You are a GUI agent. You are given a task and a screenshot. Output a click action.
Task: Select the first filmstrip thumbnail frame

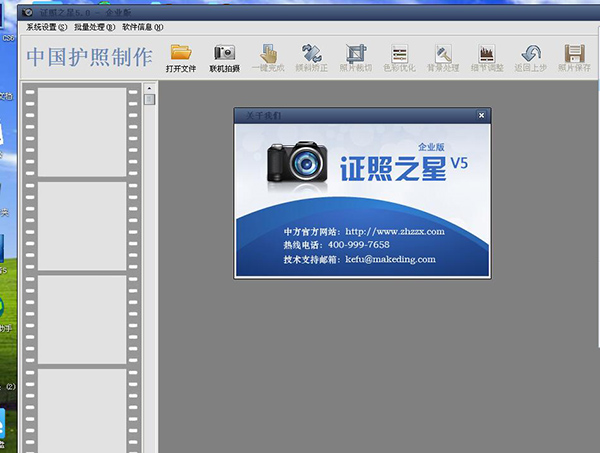(82, 132)
